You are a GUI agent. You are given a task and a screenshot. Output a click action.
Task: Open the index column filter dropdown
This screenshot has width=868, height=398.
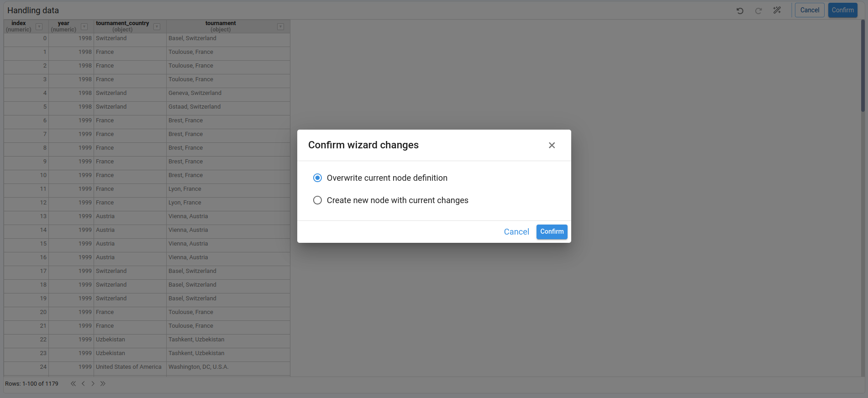coord(39,26)
